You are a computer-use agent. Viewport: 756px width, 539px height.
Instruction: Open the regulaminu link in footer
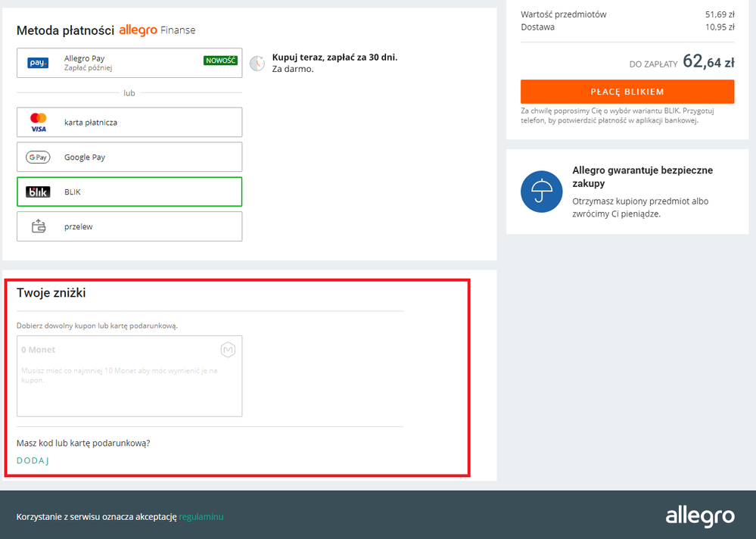coord(201,517)
